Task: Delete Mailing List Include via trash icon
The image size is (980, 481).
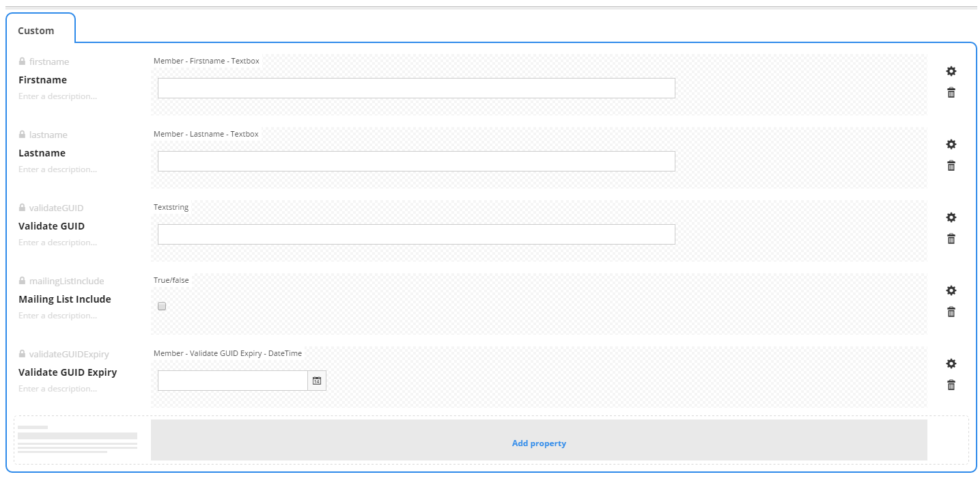Action: [x=951, y=312]
